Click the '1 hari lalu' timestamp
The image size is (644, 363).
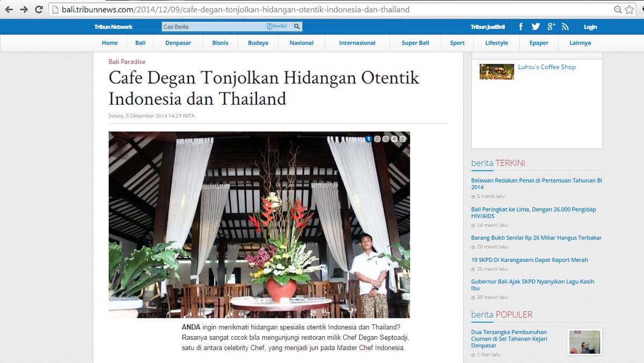coord(488,354)
